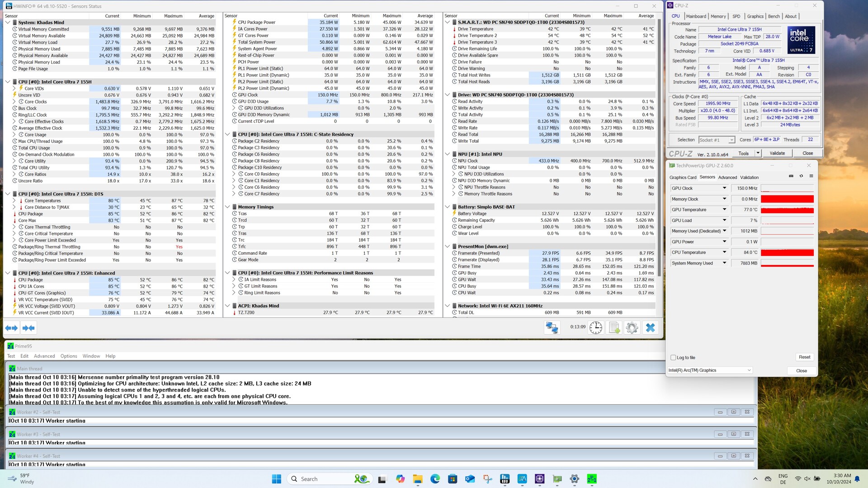
Task: Expand Core VIDs row in HWiNFO
Action: (14, 89)
